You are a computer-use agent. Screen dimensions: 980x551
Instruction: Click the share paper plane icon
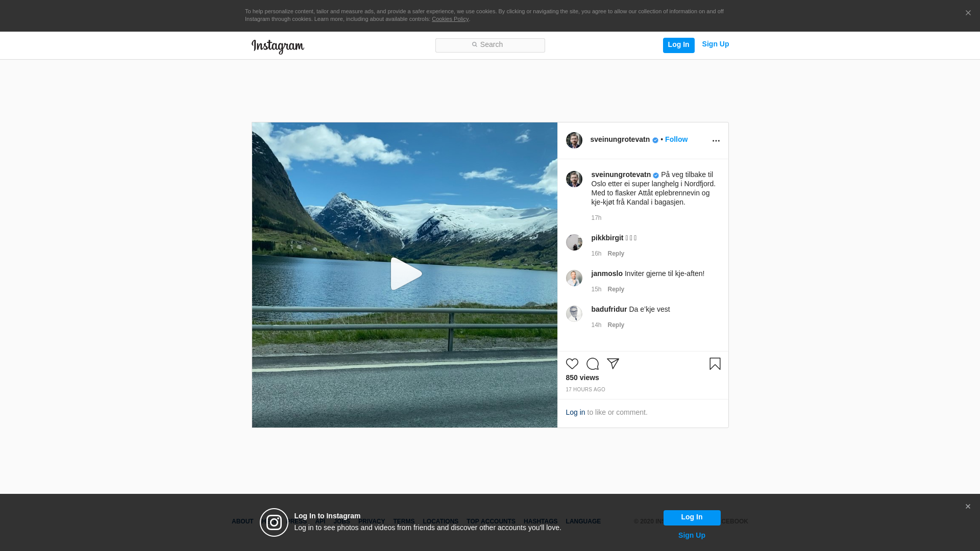click(612, 364)
